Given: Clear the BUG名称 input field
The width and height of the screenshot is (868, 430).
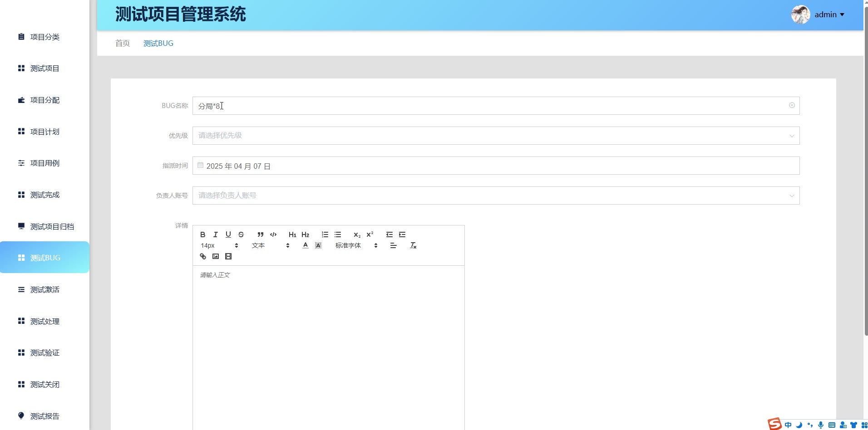Looking at the screenshot, I should (x=792, y=105).
